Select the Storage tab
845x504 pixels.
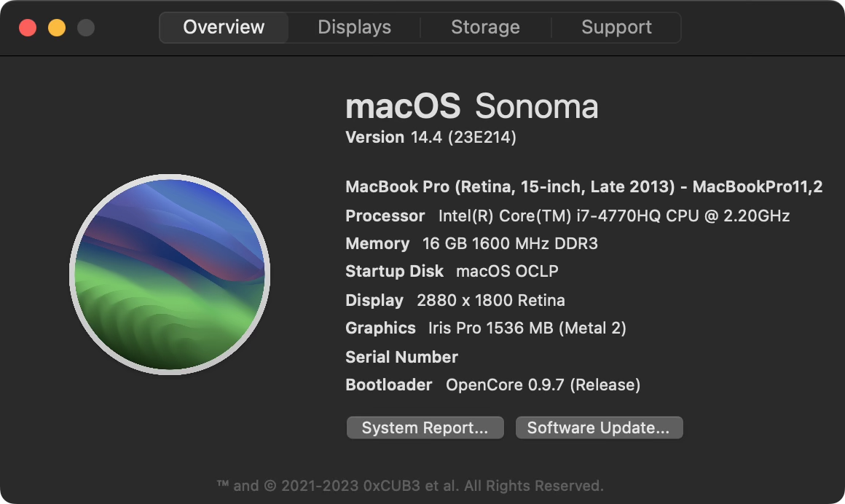(x=485, y=28)
